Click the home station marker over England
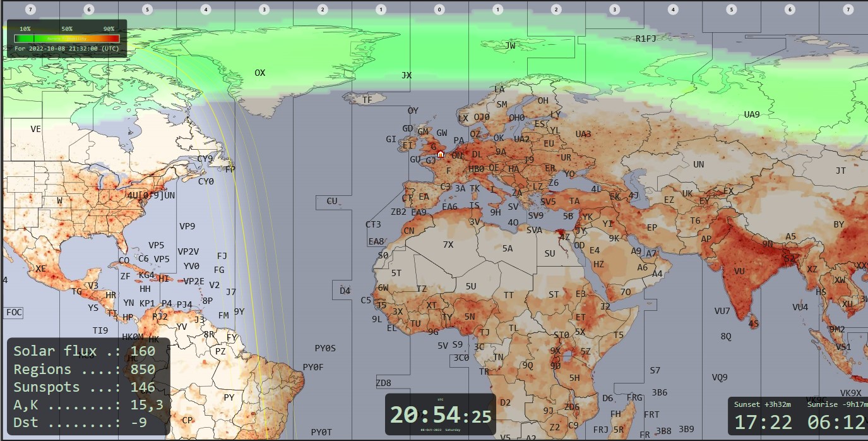 441,153
